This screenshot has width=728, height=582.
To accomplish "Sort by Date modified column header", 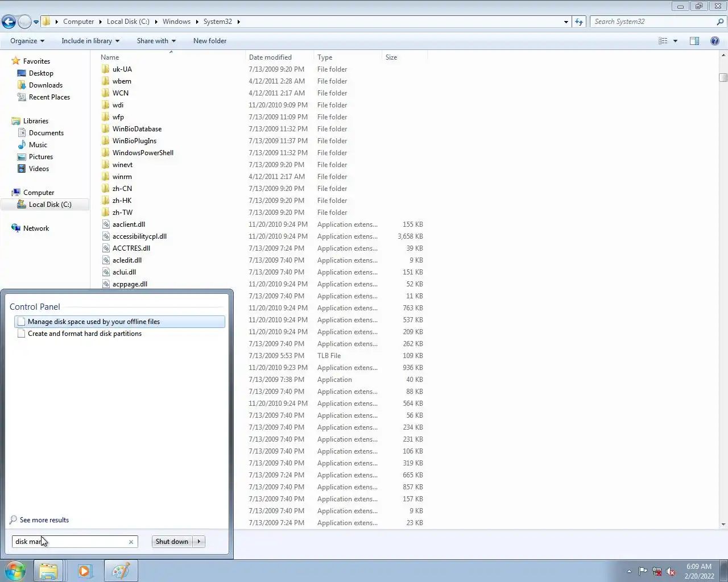I will click(x=270, y=57).
